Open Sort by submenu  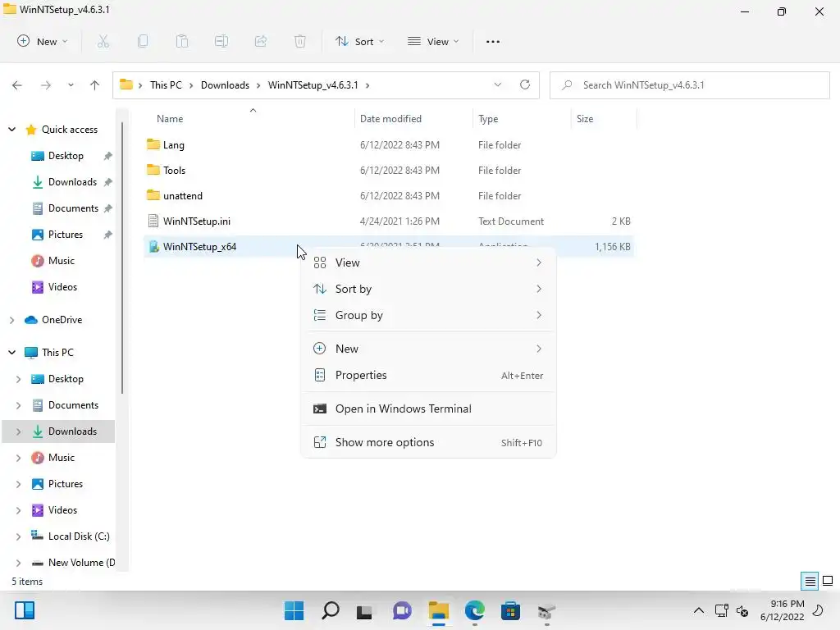click(x=428, y=289)
